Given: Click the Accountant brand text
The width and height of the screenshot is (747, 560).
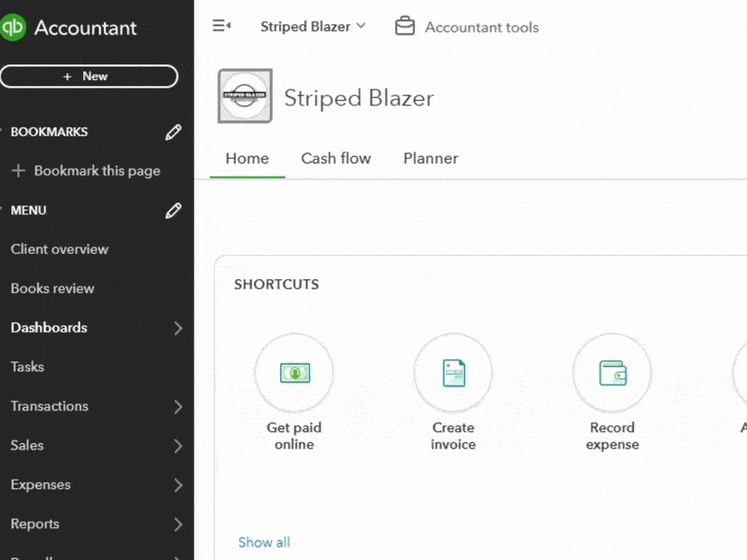Looking at the screenshot, I should (x=85, y=28).
